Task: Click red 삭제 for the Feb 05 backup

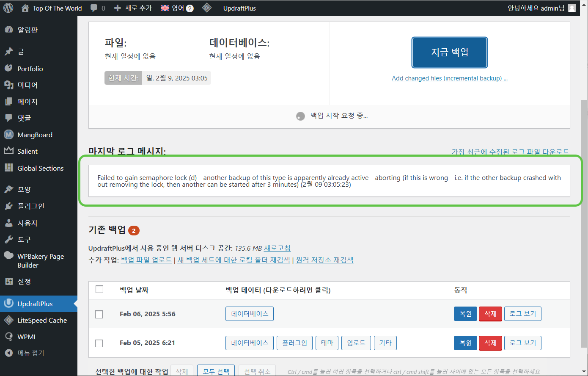Action: 490,343
